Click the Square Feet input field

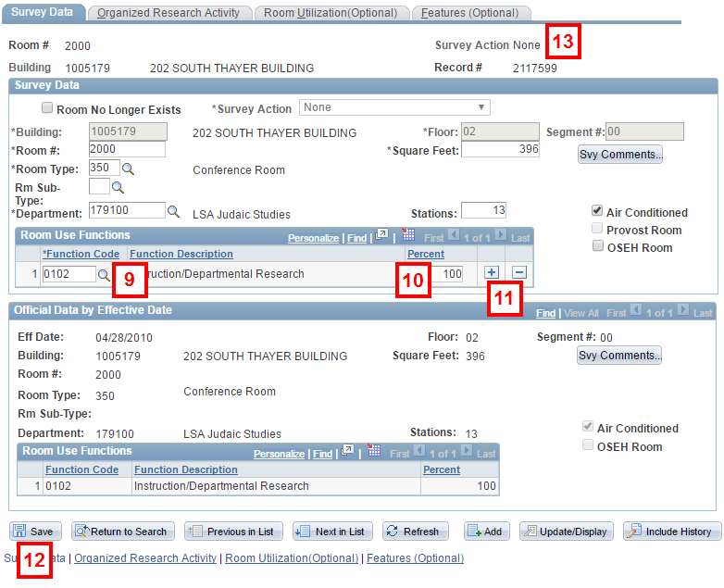pyautogui.click(x=500, y=150)
